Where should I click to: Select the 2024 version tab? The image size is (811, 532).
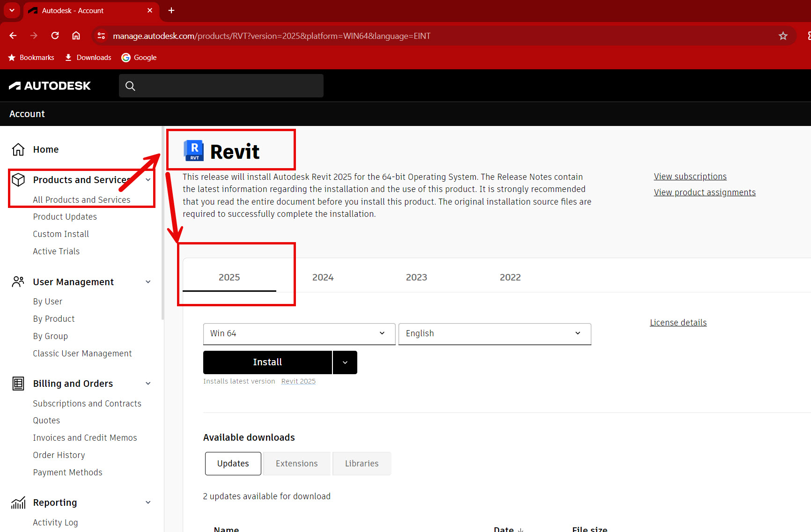coord(323,277)
